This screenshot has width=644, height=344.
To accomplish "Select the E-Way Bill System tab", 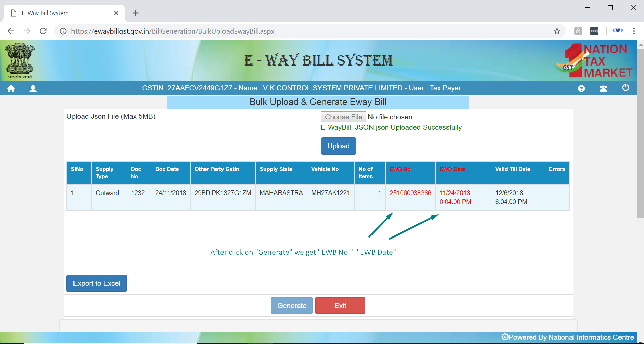I will [x=60, y=13].
